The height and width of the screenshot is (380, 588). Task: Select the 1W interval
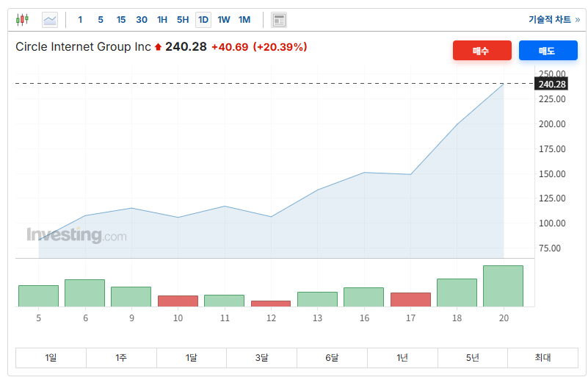(223, 20)
